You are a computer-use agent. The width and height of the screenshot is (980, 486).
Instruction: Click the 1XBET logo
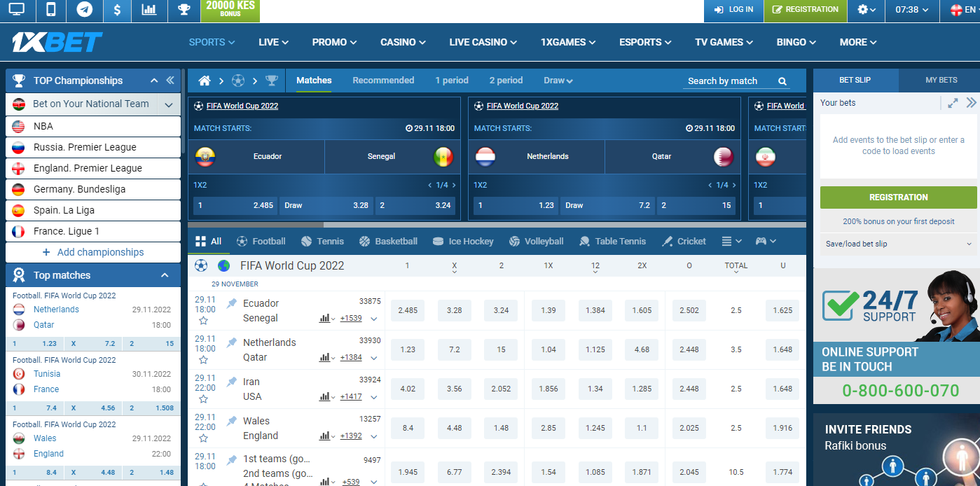pos(57,42)
